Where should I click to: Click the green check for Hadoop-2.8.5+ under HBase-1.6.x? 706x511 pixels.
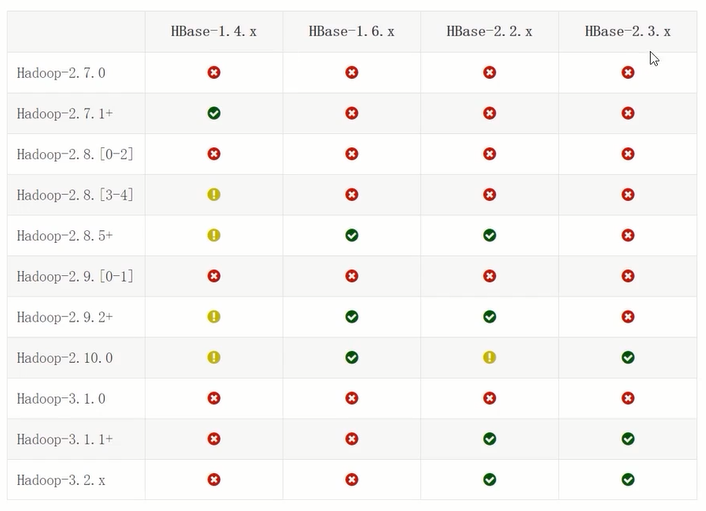[352, 235]
